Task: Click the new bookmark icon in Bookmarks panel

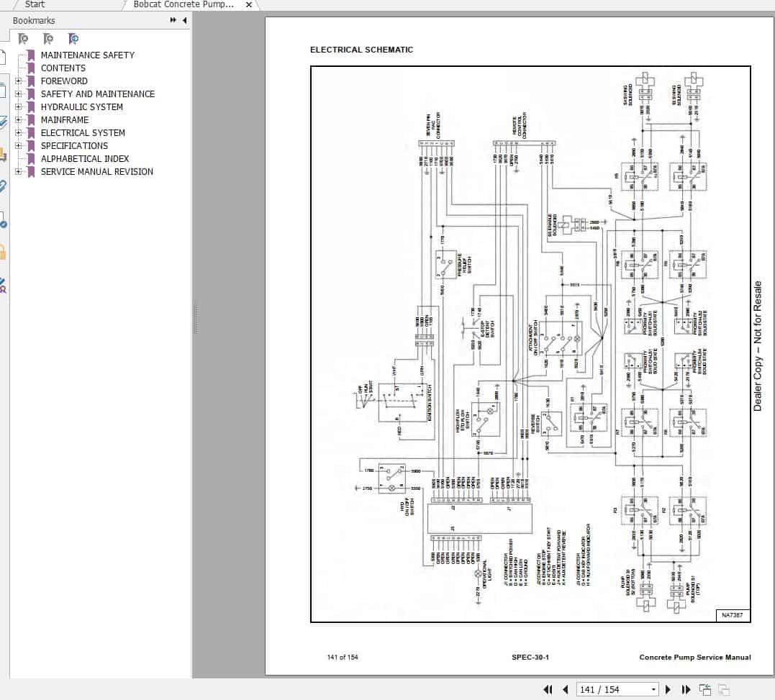Action: point(47,38)
